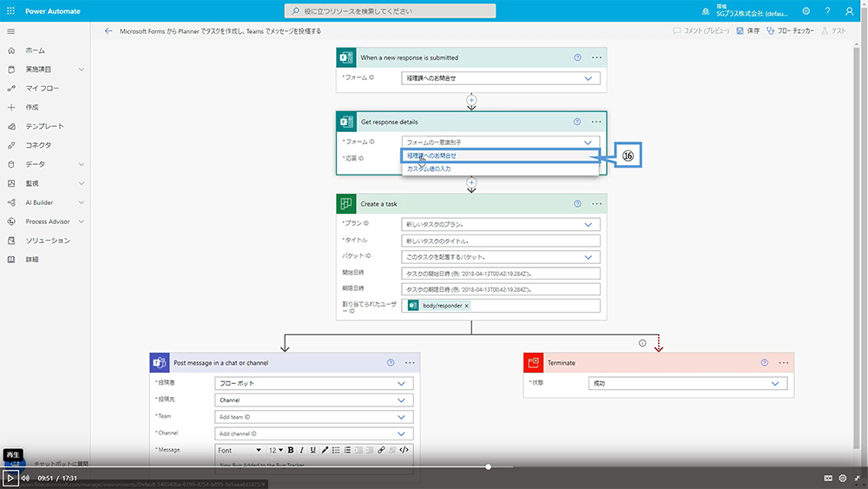Insert step below the trigger using plus icon
868x489 pixels.
click(471, 100)
